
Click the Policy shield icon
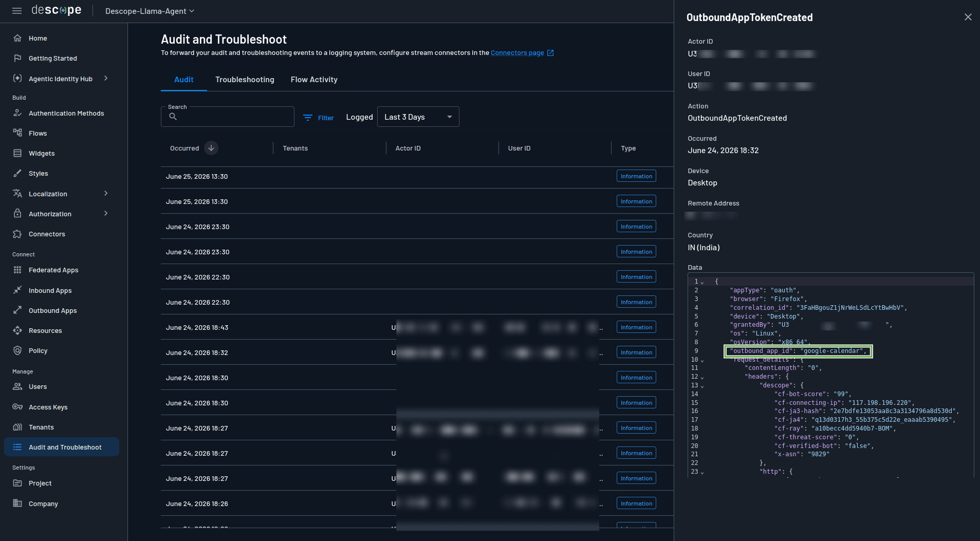click(x=17, y=350)
